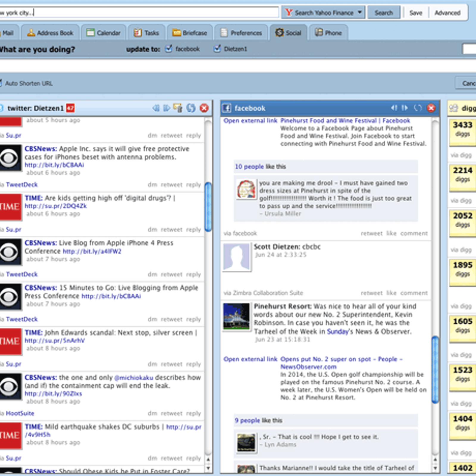Open 'Opens put No. 2 super on spot' link
This screenshot has height=476, width=476.
click(341, 363)
